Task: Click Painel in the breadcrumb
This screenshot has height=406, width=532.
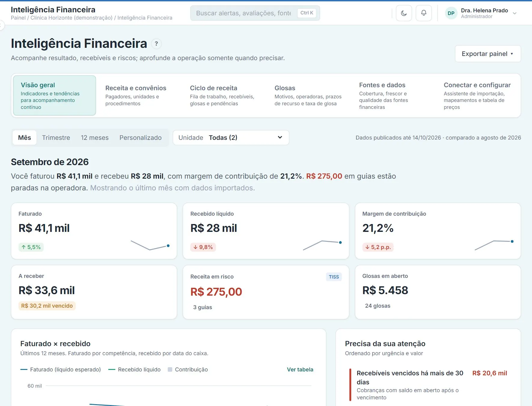Action: pyautogui.click(x=18, y=18)
